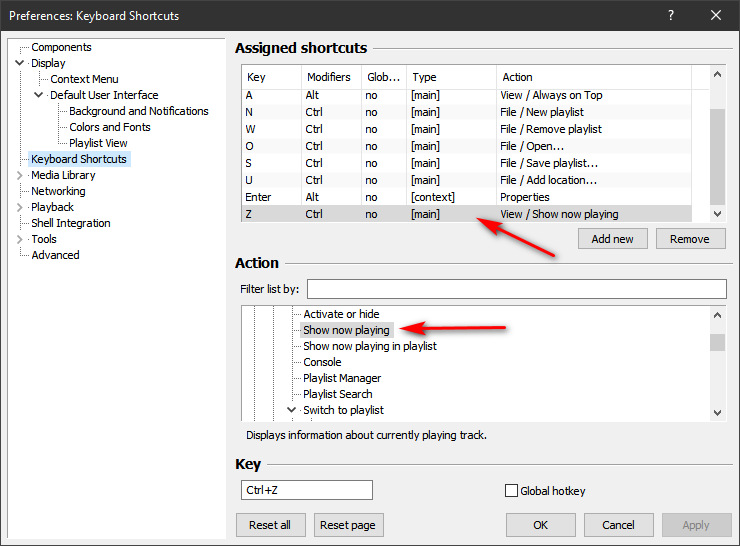Collapse the Default User Interface node

pyautogui.click(x=39, y=95)
